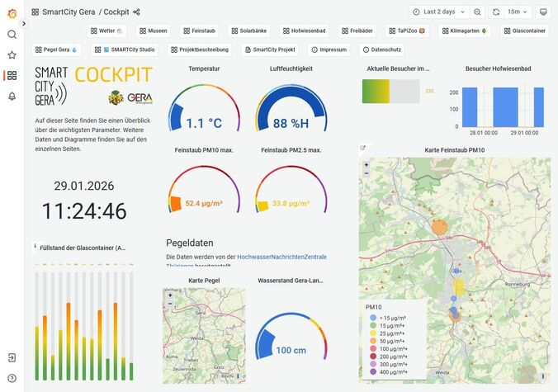
Task: Click the Feinstaub PM10 max. panel title
Action: click(204, 150)
